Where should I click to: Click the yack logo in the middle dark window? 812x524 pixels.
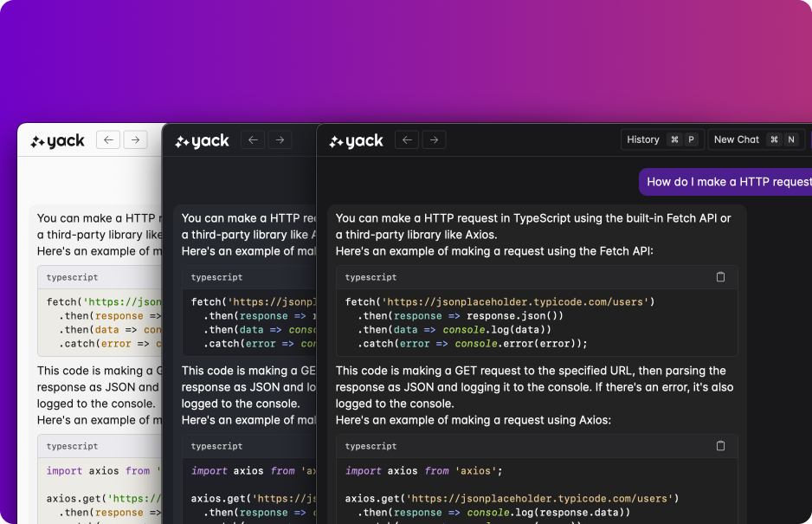[x=202, y=141]
